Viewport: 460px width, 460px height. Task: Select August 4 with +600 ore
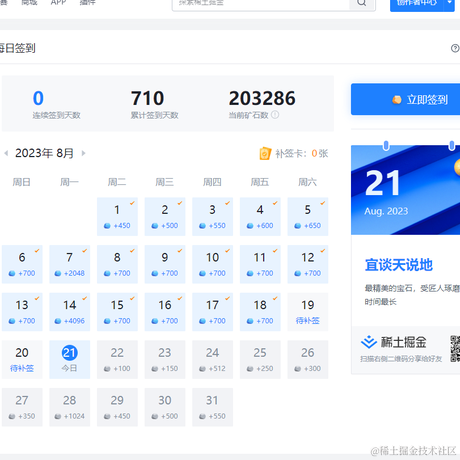(x=260, y=217)
